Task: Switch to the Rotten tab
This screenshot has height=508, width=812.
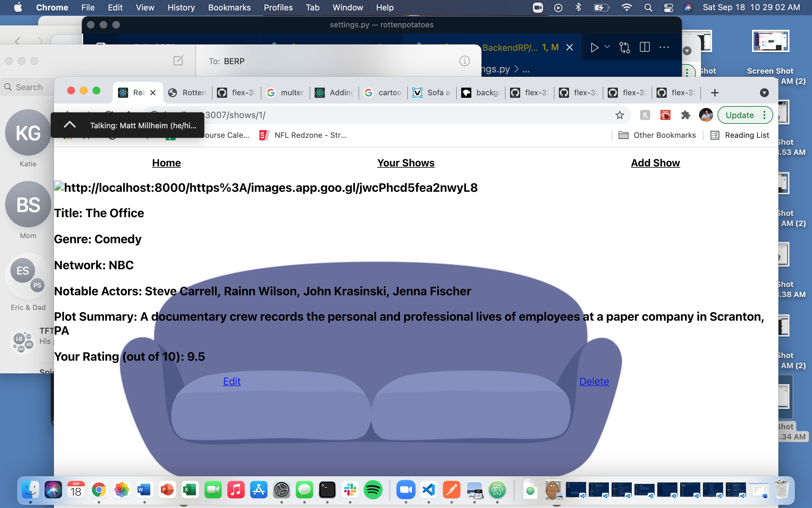Action: point(187,93)
